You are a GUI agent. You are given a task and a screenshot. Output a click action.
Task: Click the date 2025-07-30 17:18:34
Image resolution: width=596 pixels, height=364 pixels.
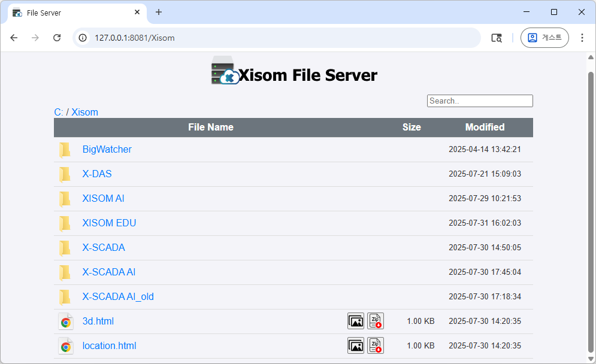[485, 297]
